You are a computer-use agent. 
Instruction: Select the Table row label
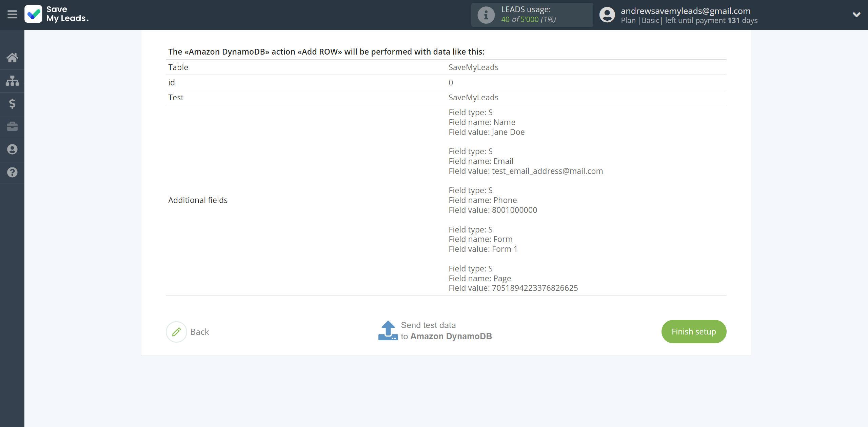(178, 67)
